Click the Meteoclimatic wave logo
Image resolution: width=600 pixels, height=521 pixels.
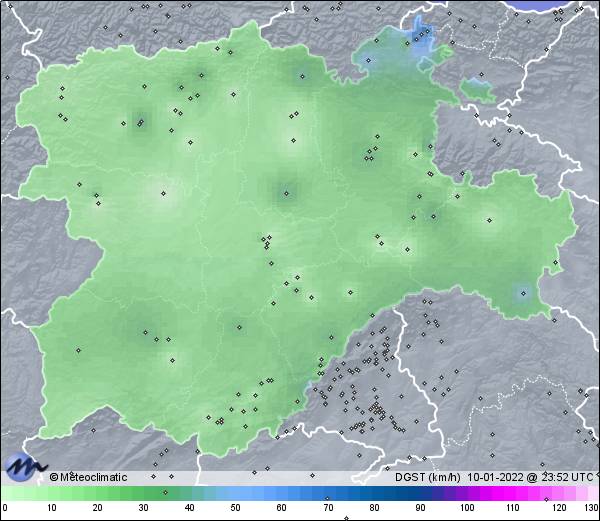click(25, 467)
